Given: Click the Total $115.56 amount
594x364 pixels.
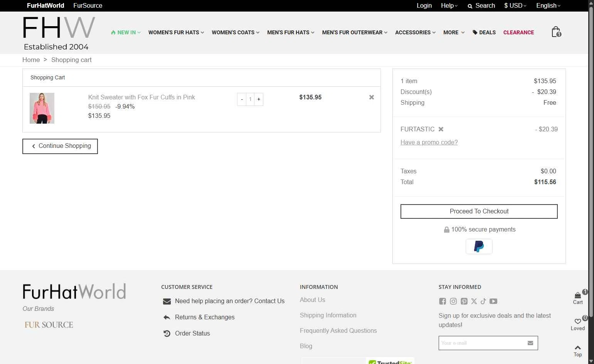Looking at the screenshot, I should 545,182.
